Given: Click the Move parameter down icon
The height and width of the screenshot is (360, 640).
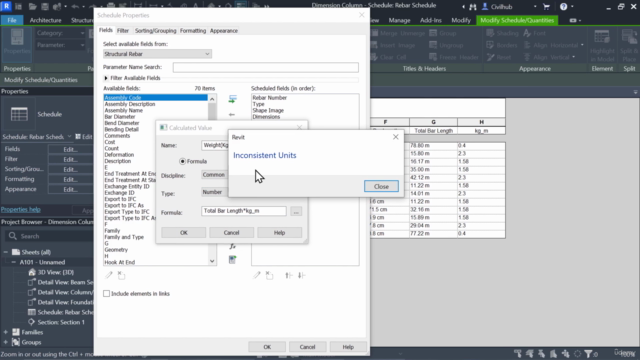Looking at the screenshot, I should coord(301,276).
